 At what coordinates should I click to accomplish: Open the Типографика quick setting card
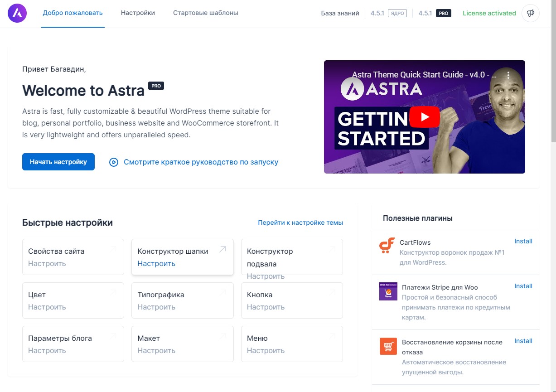point(182,300)
